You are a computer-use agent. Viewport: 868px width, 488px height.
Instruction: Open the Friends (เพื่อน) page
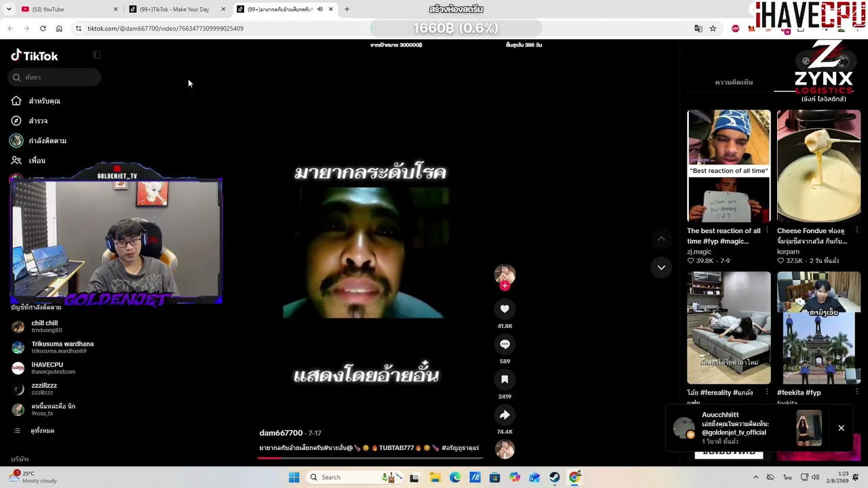pyautogui.click(x=28, y=161)
